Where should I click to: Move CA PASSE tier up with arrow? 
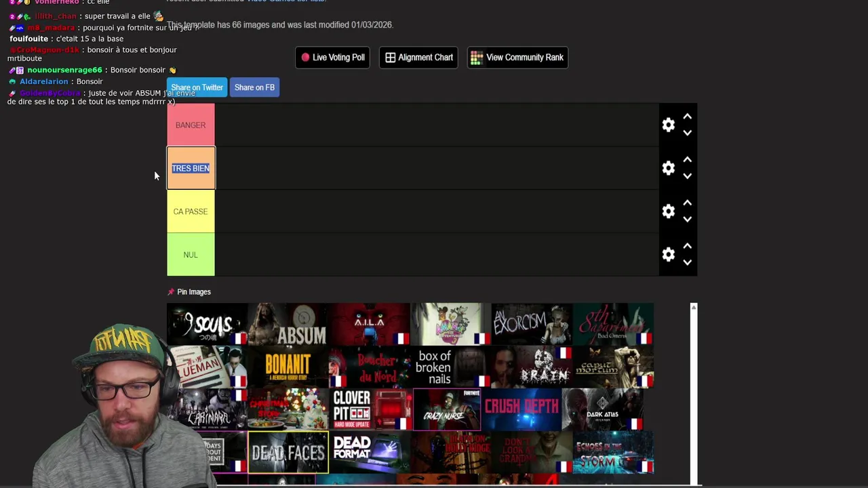pos(687,203)
